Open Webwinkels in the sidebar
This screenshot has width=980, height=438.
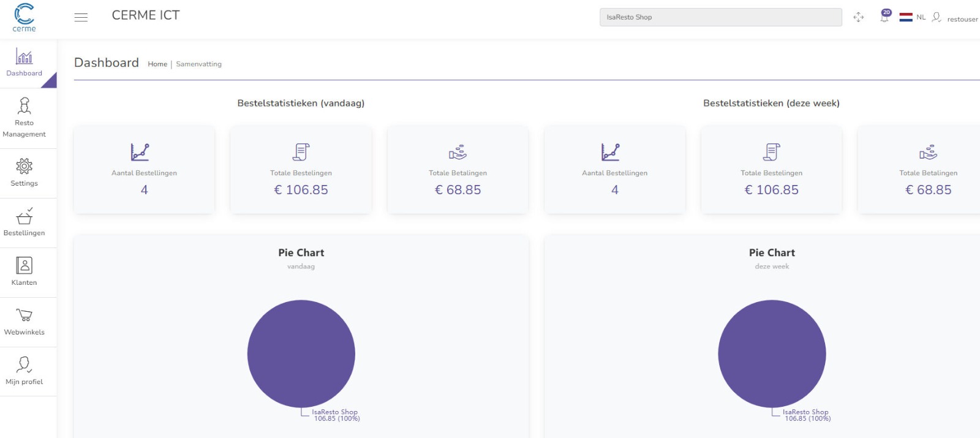click(24, 322)
